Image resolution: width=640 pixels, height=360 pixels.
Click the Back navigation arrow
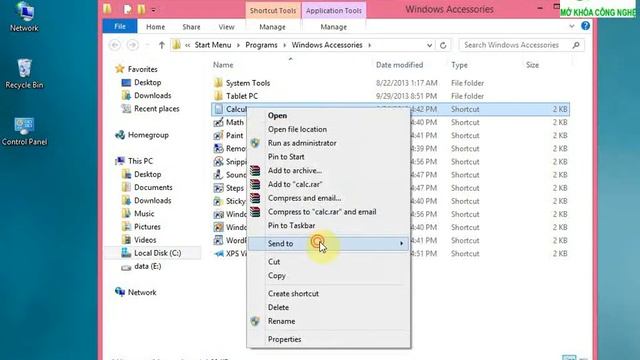[115, 45]
